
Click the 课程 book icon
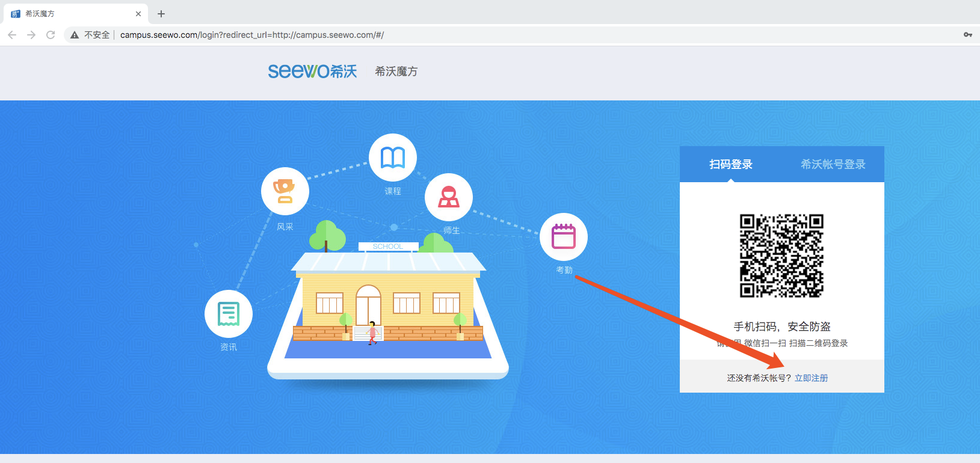pos(393,158)
